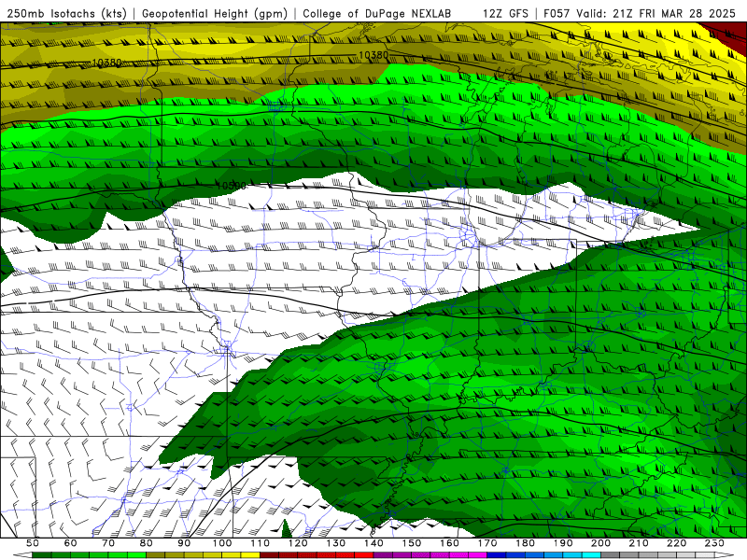Click the 50 tick label on the colorbar

click(x=33, y=543)
